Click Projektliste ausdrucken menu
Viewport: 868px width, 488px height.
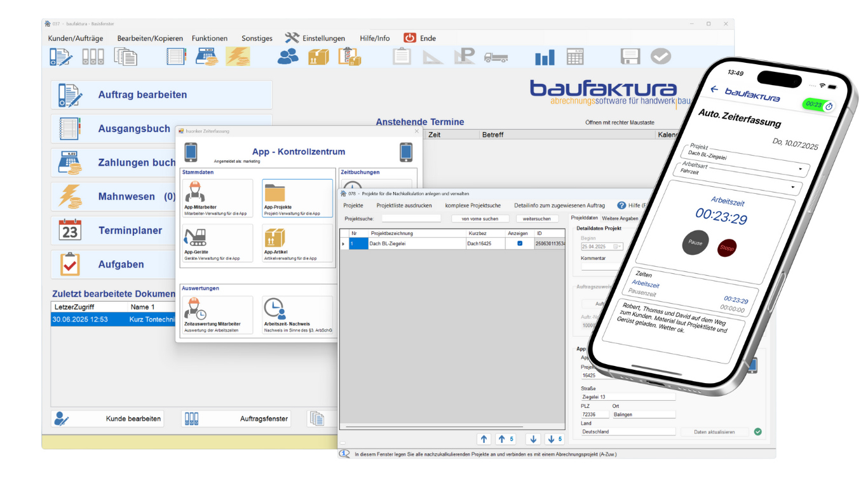tap(404, 205)
